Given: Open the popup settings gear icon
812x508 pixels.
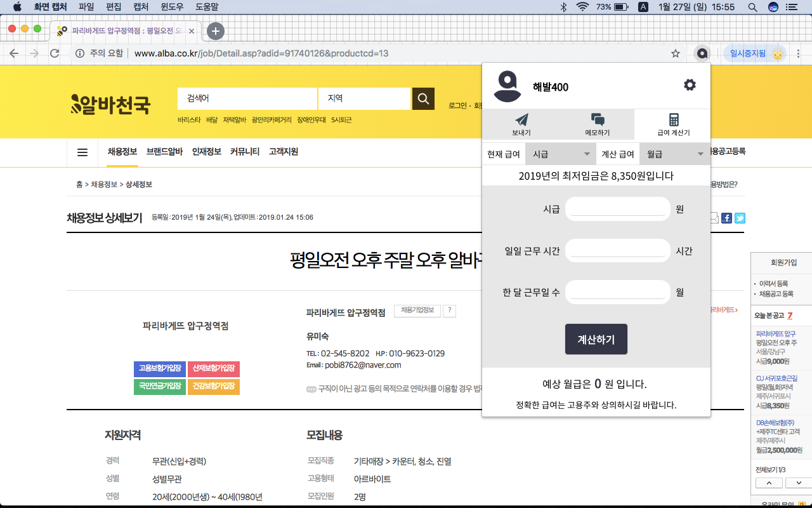Looking at the screenshot, I should 690,85.
